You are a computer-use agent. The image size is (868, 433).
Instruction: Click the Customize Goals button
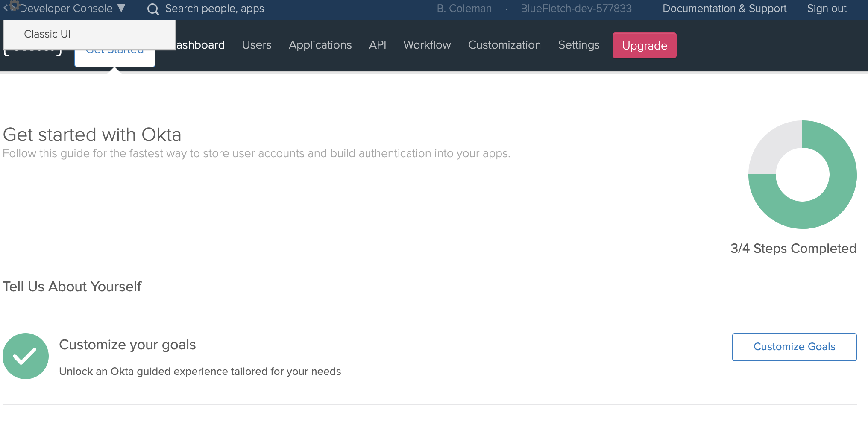pyautogui.click(x=794, y=347)
